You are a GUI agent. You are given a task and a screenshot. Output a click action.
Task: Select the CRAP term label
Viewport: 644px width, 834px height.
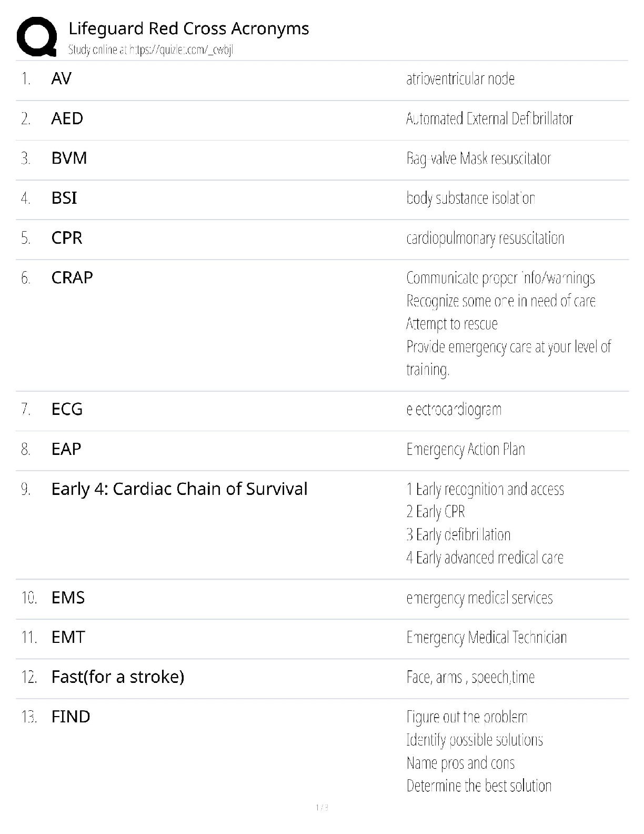click(x=72, y=277)
